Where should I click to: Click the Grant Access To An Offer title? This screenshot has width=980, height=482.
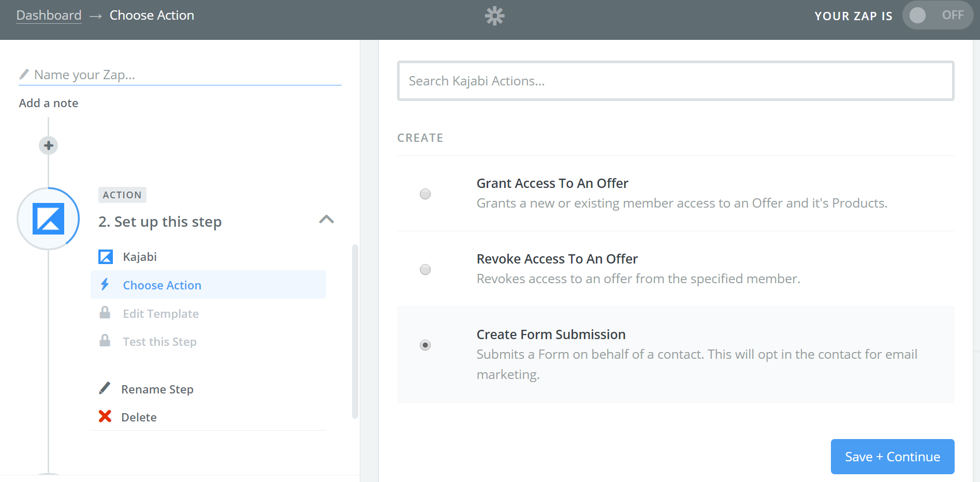tap(552, 183)
